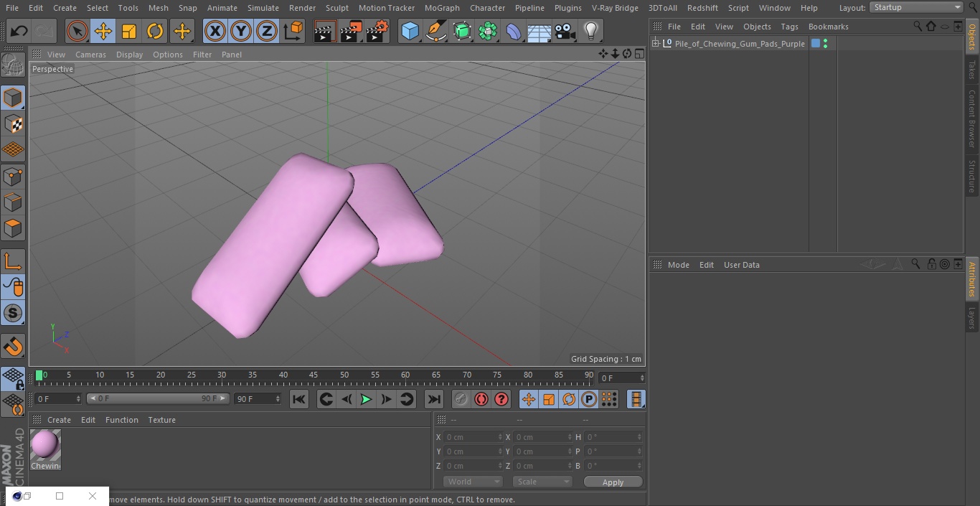The image size is (980, 506).
Task: Toggle position keyframe recording
Action: tap(529, 399)
